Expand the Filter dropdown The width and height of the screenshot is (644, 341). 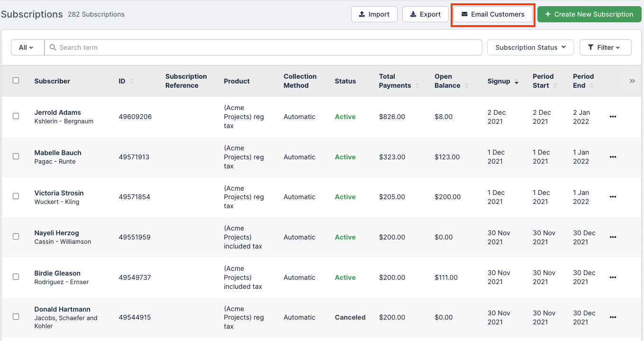pyautogui.click(x=605, y=47)
